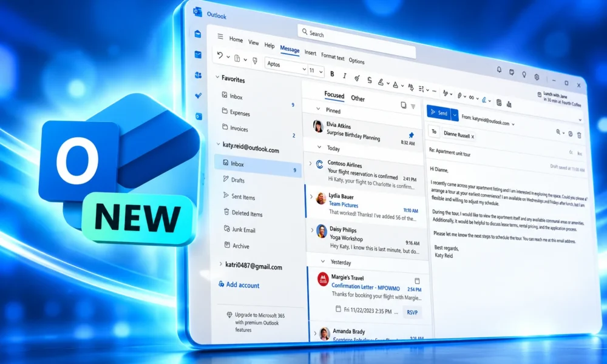Click RSVP on Margie's Travel email
This screenshot has height=364, width=607.
(x=412, y=312)
